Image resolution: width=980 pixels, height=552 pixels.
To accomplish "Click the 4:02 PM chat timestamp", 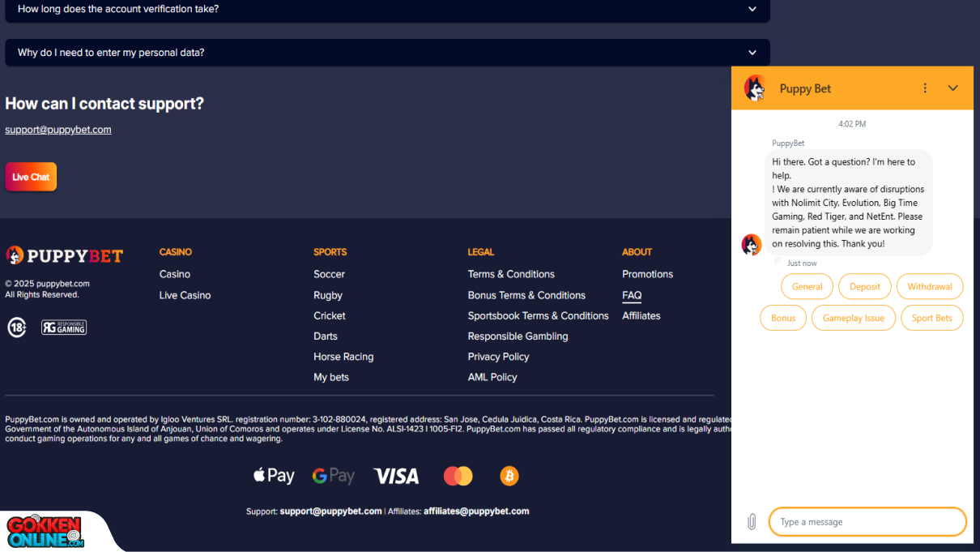I will click(852, 124).
